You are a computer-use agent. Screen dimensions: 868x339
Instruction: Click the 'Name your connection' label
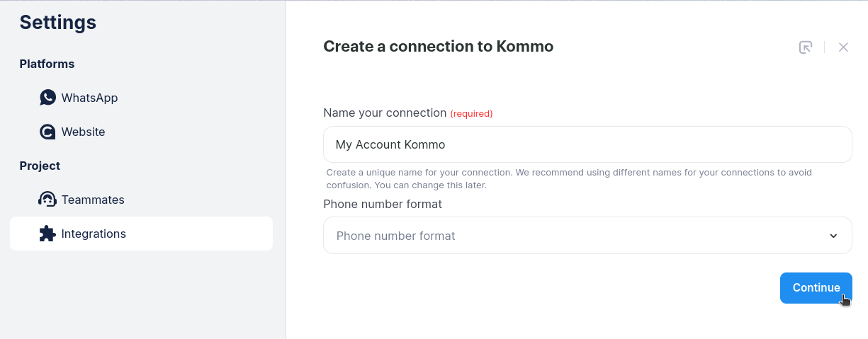385,113
